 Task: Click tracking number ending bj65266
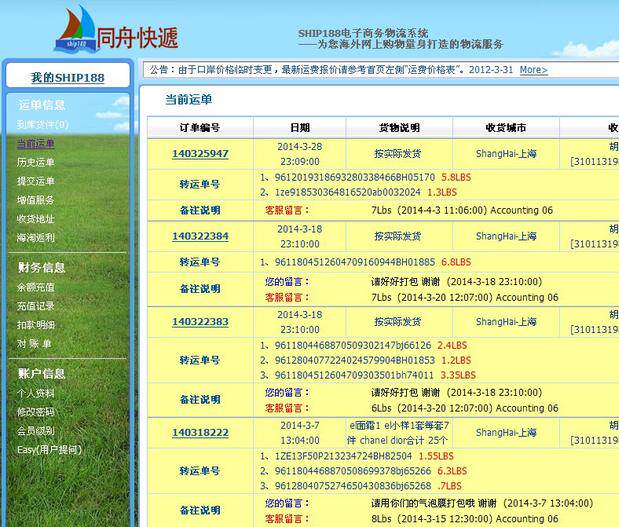[353, 471]
